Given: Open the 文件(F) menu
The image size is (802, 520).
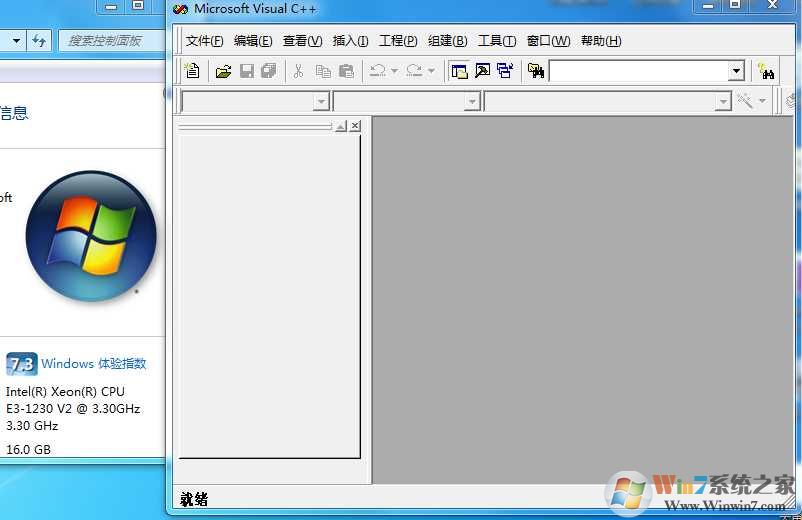Looking at the screenshot, I should (x=204, y=41).
